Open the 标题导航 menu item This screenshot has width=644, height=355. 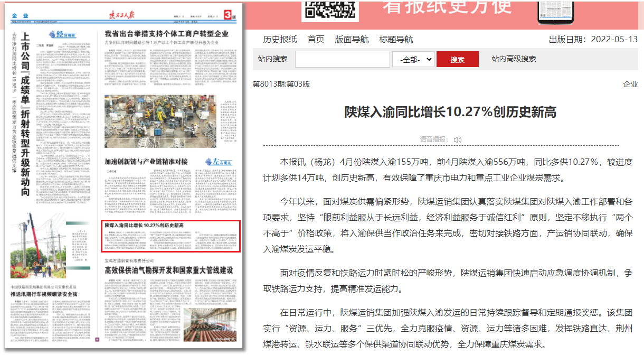tap(396, 40)
